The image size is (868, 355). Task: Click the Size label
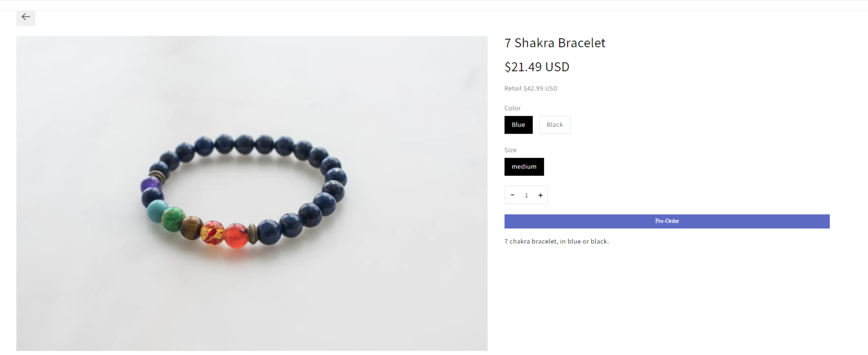pos(511,150)
